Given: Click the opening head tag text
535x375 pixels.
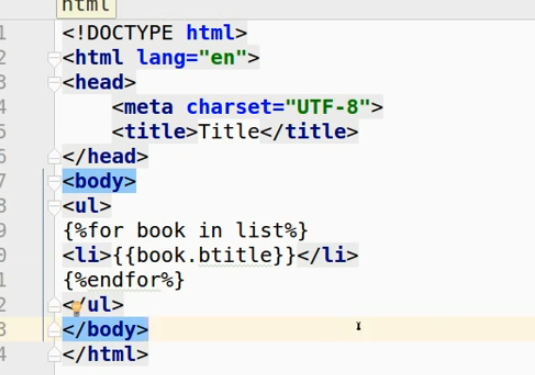Looking at the screenshot, I should click(99, 82).
